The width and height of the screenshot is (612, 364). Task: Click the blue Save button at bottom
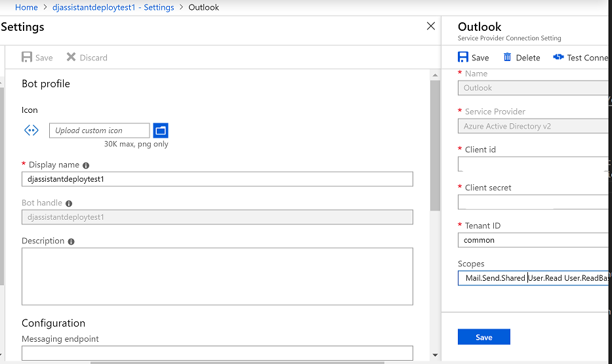pos(484,336)
